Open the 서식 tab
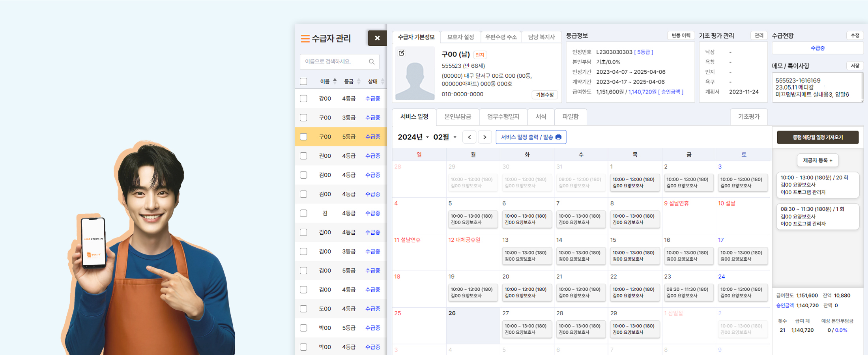 [x=541, y=117]
